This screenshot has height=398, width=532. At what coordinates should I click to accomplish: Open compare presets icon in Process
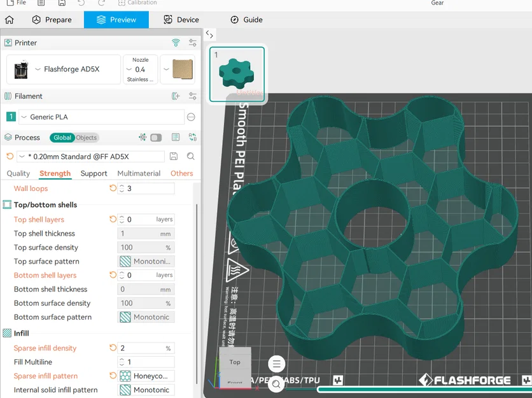(193, 137)
